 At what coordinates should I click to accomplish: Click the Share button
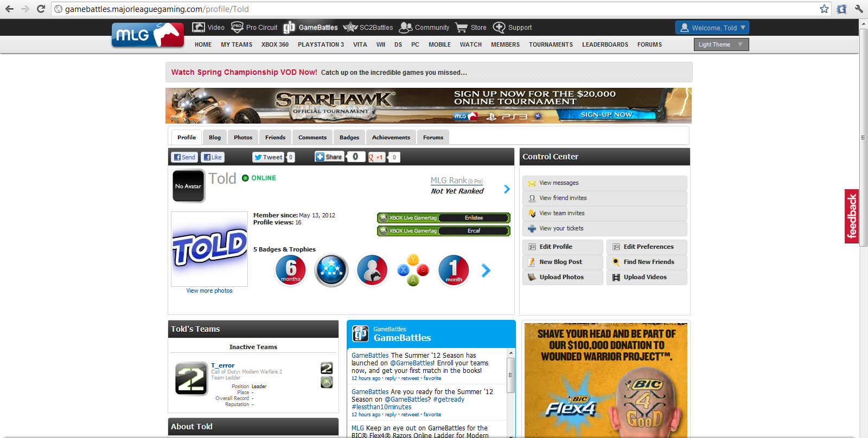(329, 157)
